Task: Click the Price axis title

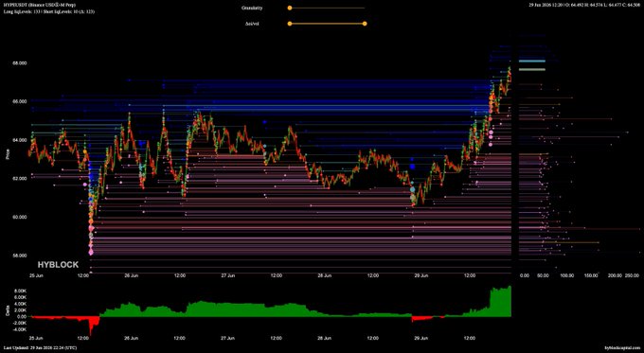Action: (8, 155)
